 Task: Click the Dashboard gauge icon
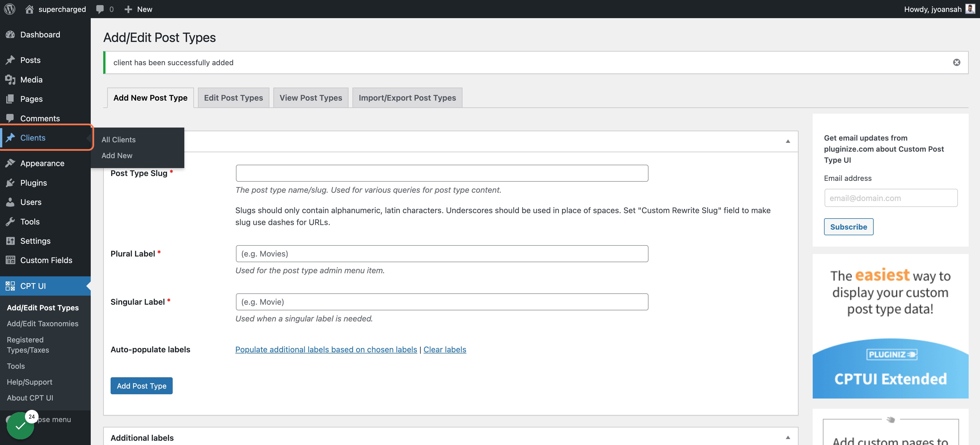pyautogui.click(x=10, y=35)
